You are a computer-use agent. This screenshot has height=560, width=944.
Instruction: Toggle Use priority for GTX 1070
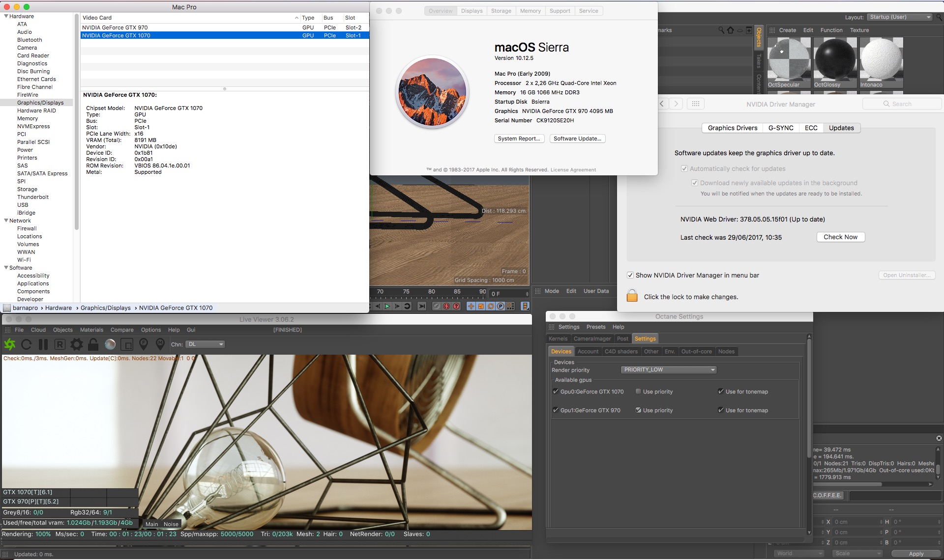[x=638, y=392]
